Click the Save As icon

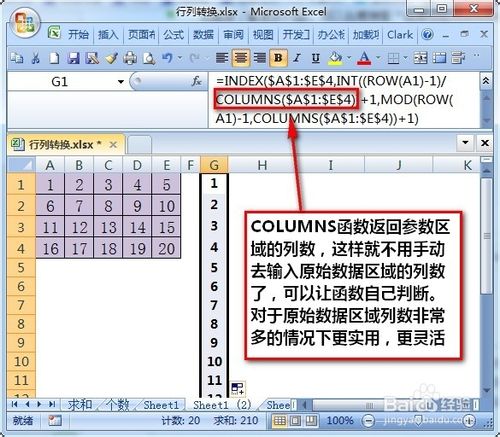(x=92, y=58)
